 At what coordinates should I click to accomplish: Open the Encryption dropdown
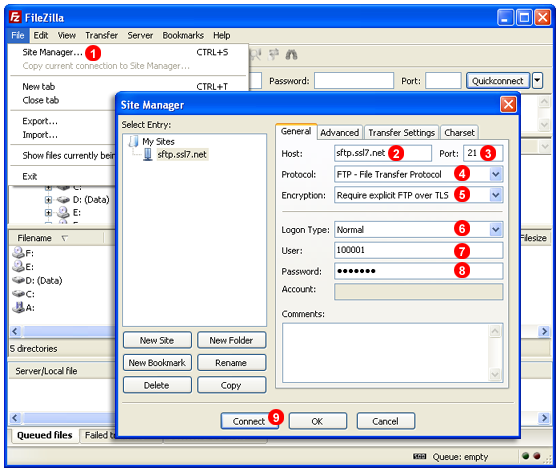tap(496, 195)
